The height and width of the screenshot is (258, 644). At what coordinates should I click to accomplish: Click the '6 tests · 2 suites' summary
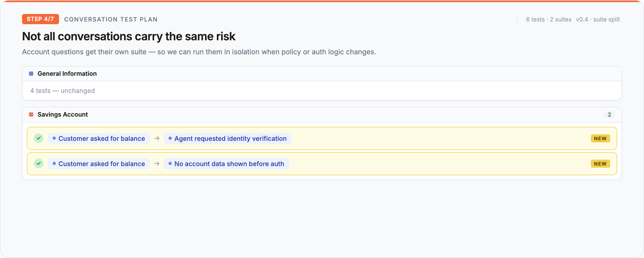point(548,19)
